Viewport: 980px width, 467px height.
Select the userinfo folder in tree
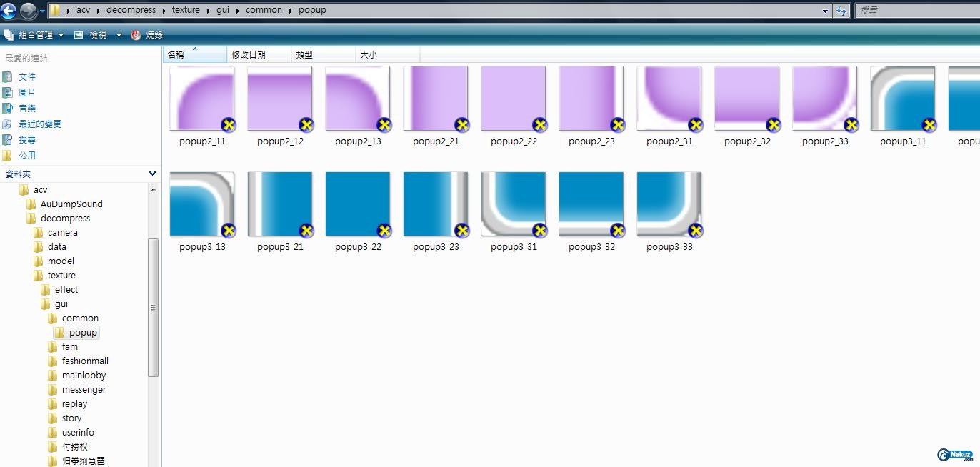pyautogui.click(x=78, y=432)
